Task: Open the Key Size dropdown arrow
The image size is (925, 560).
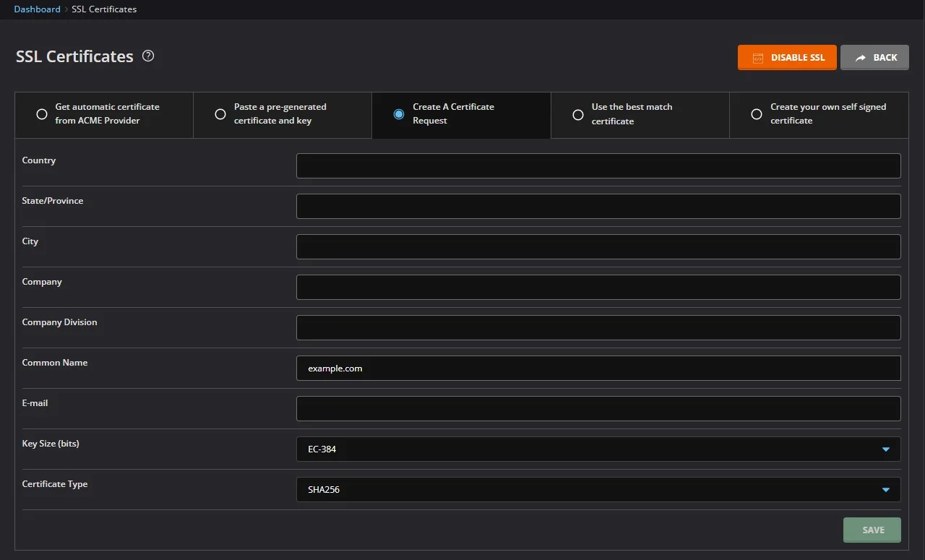Action: (886, 449)
